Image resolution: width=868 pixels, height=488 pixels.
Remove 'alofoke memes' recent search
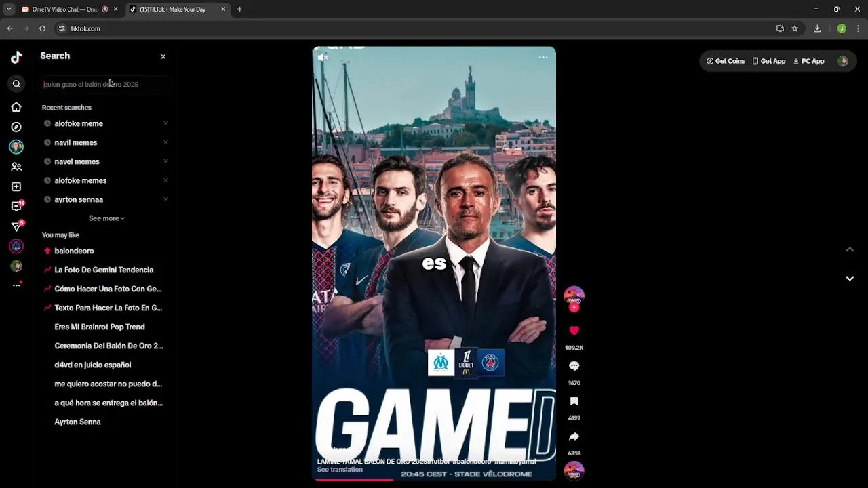click(x=165, y=180)
